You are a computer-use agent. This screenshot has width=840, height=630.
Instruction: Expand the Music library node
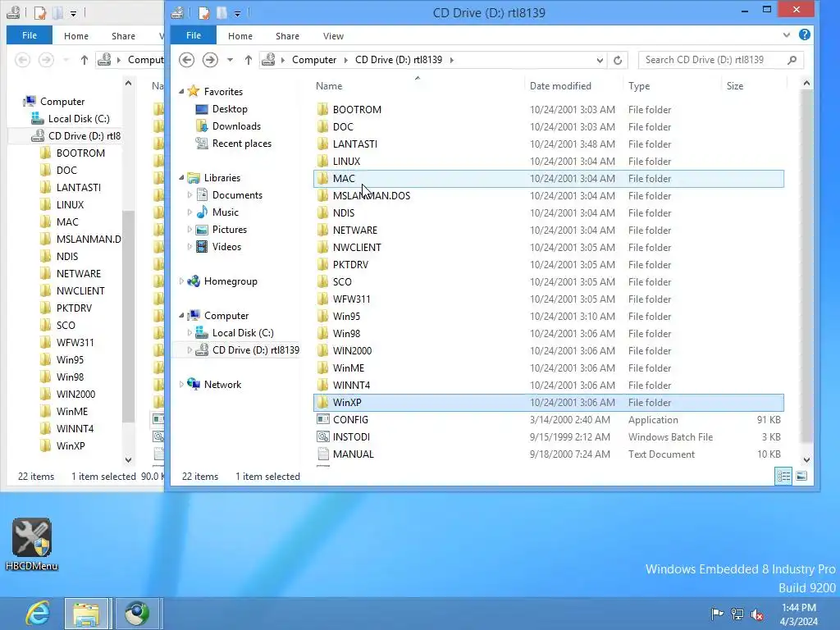pyautogui.click(x=189, y=212)
